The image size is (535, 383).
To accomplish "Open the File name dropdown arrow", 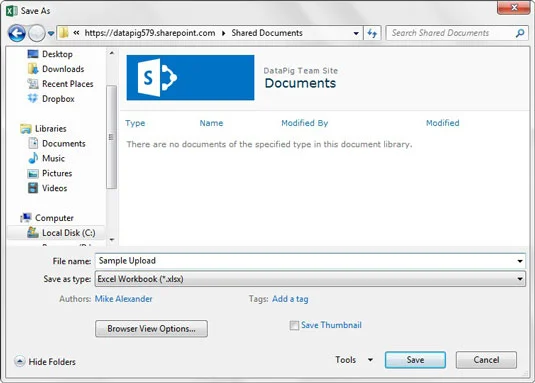I will point(520,261).
